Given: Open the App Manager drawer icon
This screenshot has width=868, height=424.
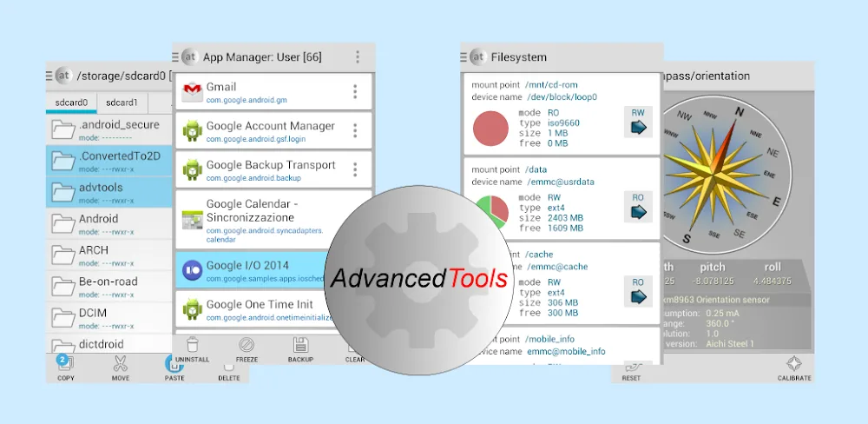Looking at the screenshot, I should pyautogui.click(x=175, y=56).
